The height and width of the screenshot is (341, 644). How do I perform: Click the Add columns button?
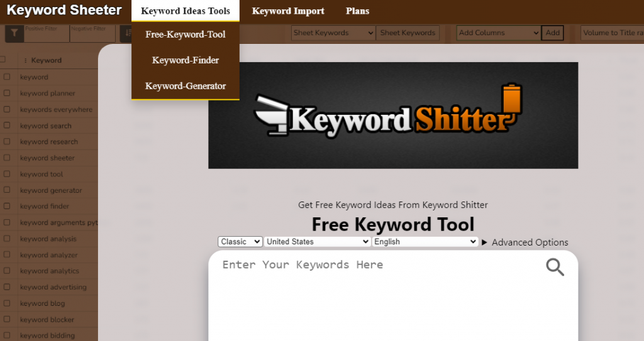pyautogui.click(x=552, y=33)
